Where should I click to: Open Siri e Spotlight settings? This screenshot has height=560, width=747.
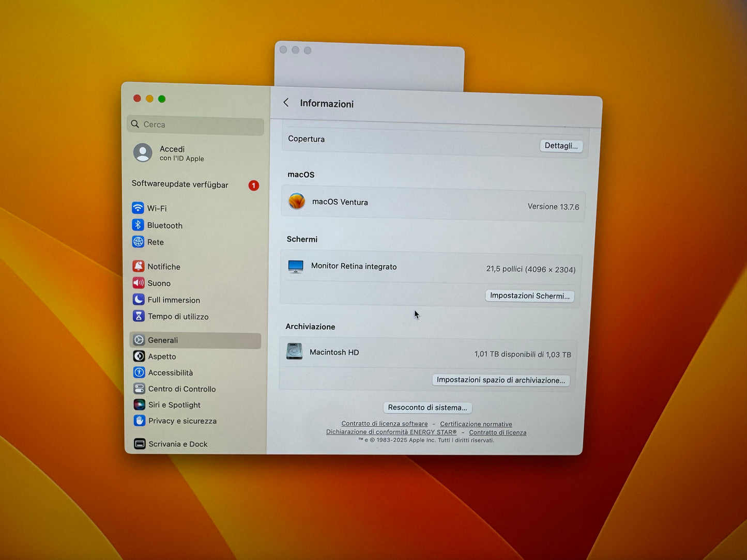pos(174,405)
